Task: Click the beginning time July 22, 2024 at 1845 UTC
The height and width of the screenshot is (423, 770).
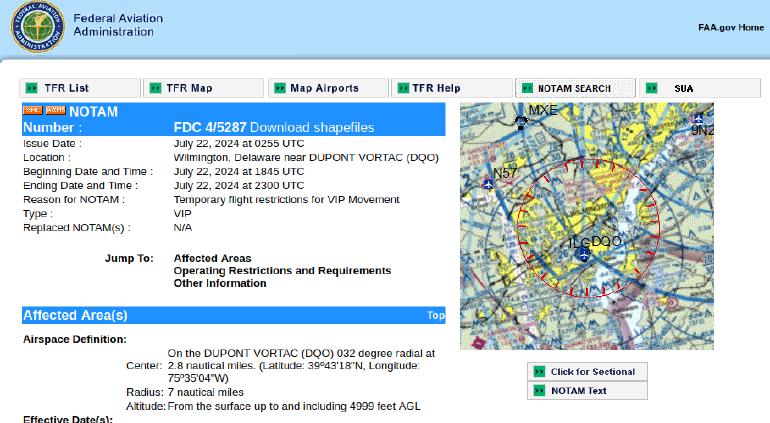Action: (239, 171)
